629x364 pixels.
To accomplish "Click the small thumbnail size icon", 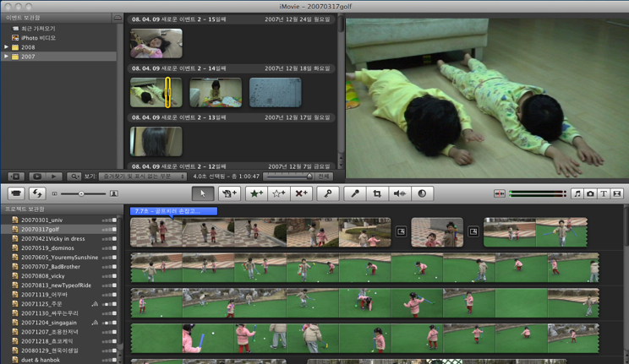I will tap(55, 193).
